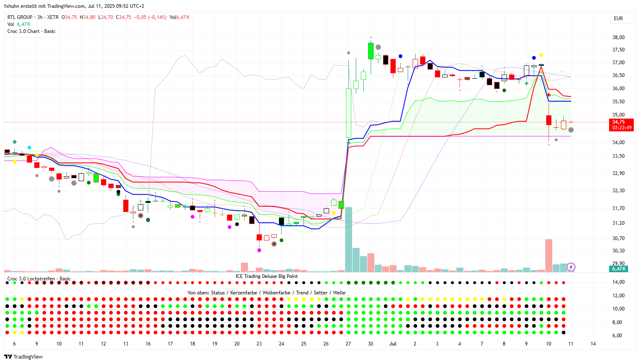Click the 38,00 level on the price scale
The height and width of the screenshot is (364, 640).
[x=618, y=37]
